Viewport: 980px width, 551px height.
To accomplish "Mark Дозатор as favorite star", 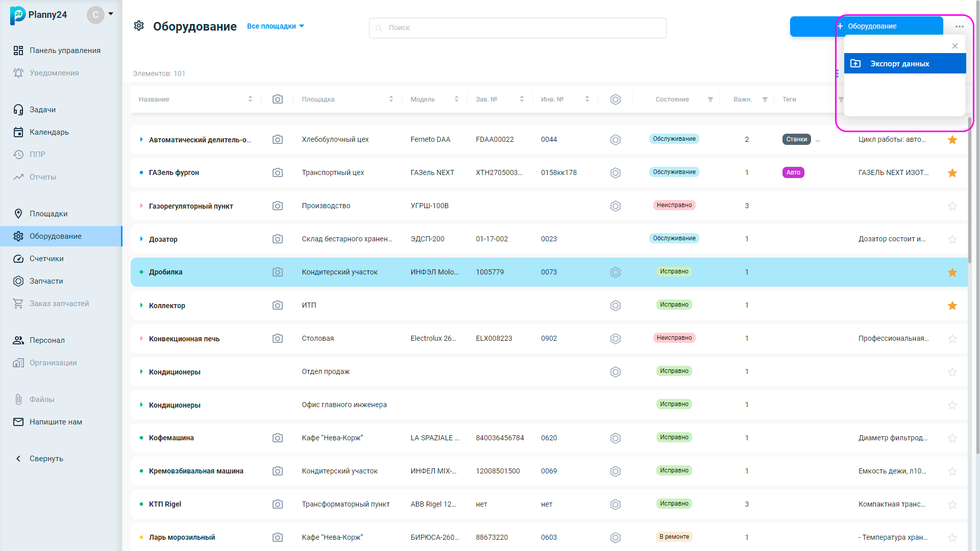I will coord(952,239).
